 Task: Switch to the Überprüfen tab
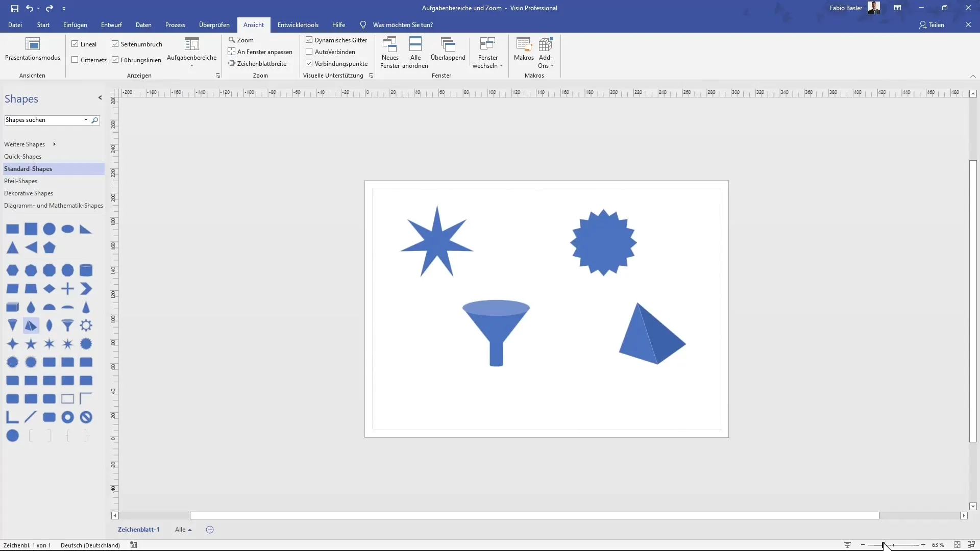click(x=214, y=24)
